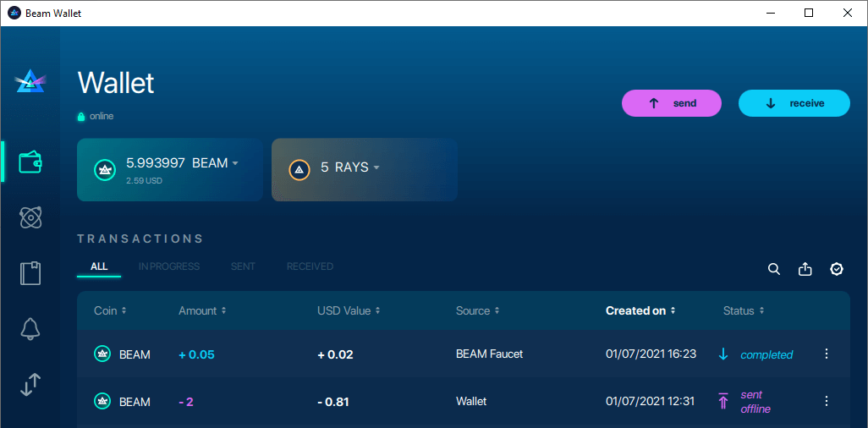Select the ALL transactions tab
868x428 pixels.
[x=99, y=266]
